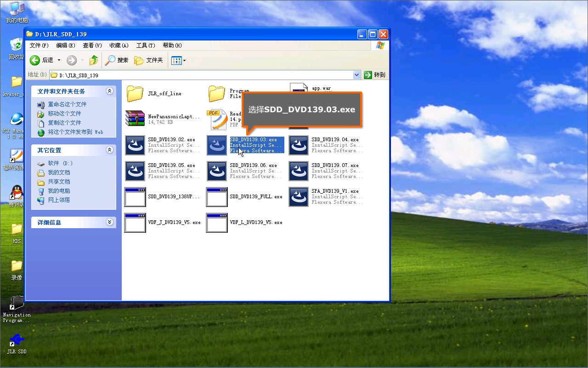The image size is (588, 368).
Task: Open 共享文档 link in sidebar
Action: click(59, 182)
